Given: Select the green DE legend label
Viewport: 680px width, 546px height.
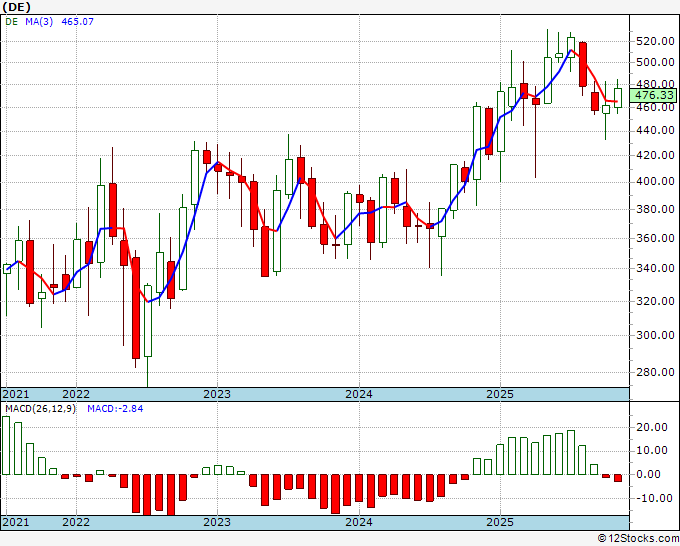Looking at the screenshot, I should (12, 22).
